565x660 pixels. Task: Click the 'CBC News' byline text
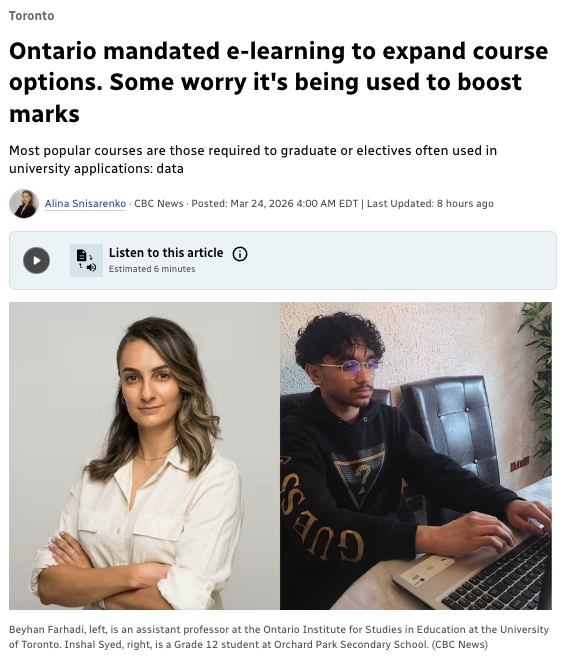(159, 204)
